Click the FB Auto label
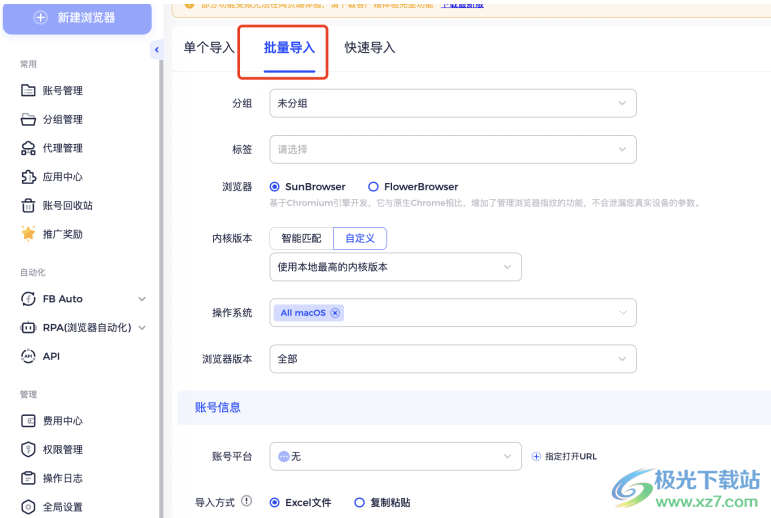Screen dimensions: 771x518 62,299
